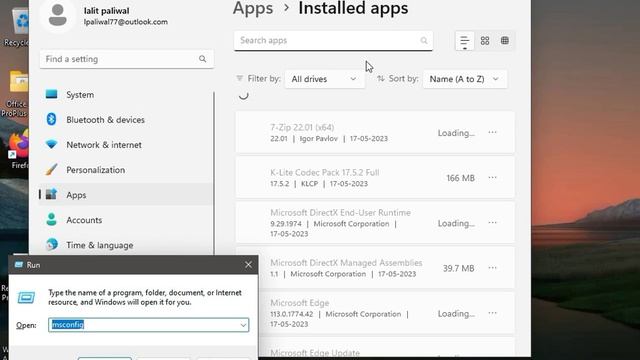Screen dimensions: 640x360
Task: Close the Run dialog
Action: tap(248, 265)
